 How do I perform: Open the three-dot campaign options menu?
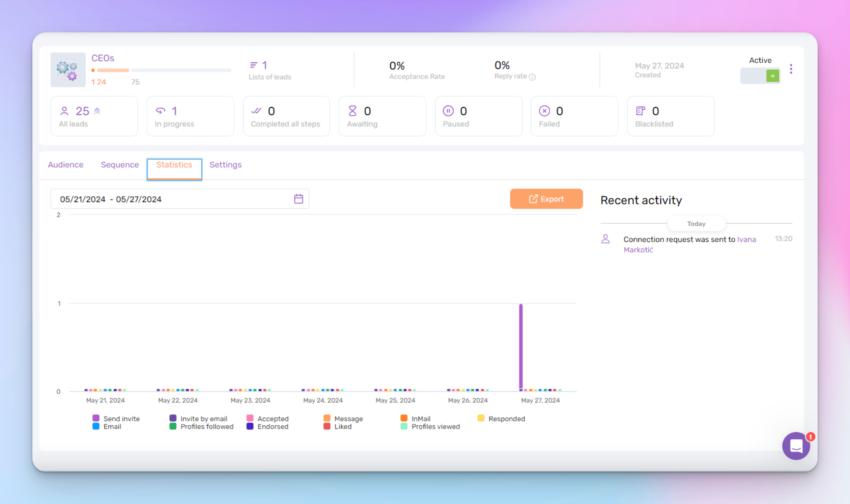(791, 69)
